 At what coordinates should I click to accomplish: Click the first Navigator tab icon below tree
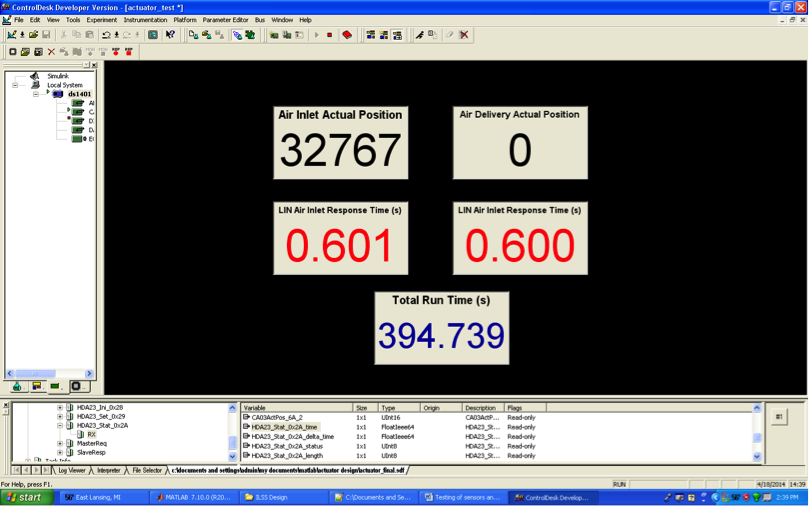tap(17, 386)
